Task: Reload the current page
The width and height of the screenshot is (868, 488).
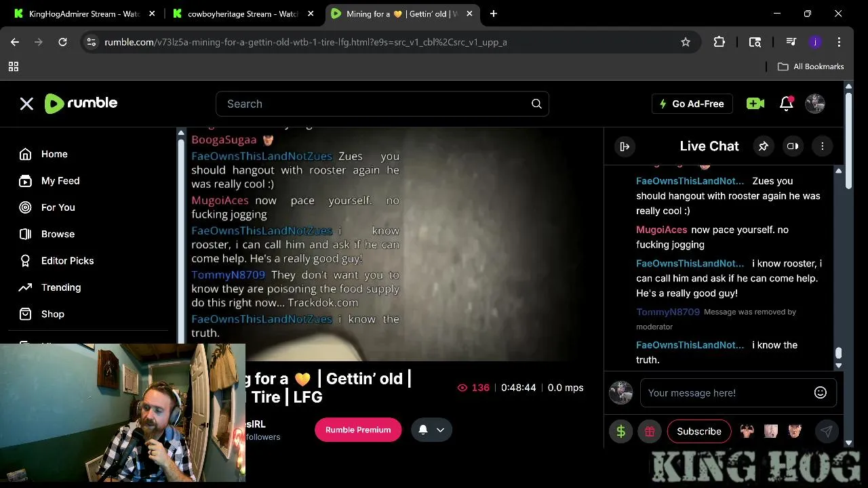Action: point(62,42)
